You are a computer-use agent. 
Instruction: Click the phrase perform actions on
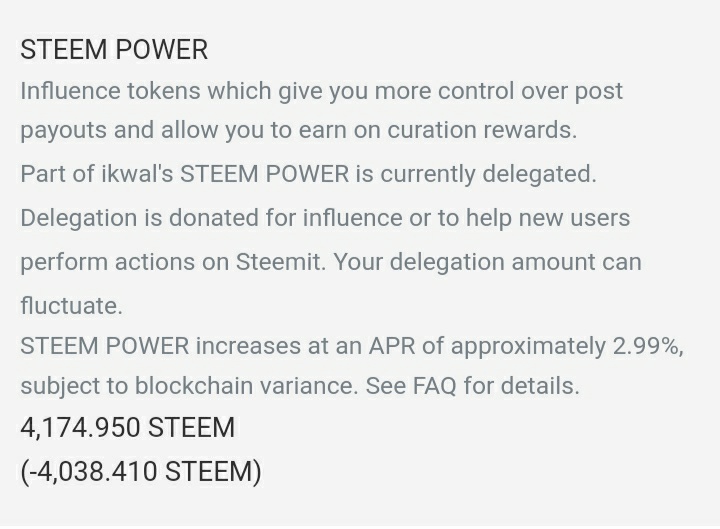(x=125, y=262)
